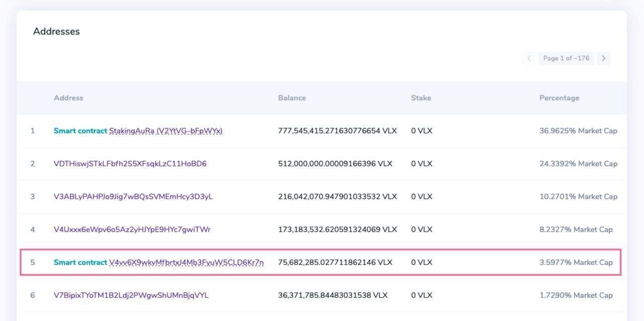Select the Balance column header
This screenshot has height=321, width=644.
(292, 98)
